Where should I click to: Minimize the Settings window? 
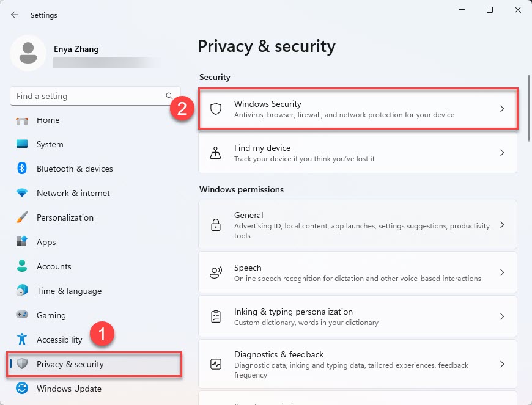[x=462, y=10]
